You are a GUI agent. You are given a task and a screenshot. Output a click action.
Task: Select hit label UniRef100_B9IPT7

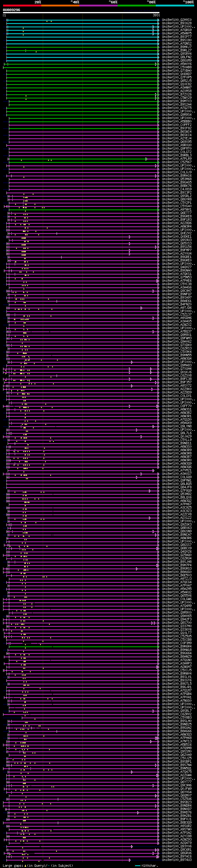[x=177, y=37]
